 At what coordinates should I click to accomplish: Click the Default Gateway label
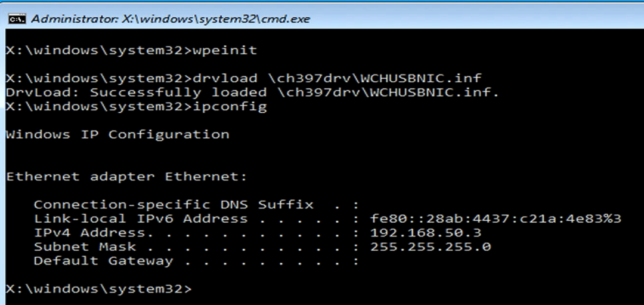(103, 261)
